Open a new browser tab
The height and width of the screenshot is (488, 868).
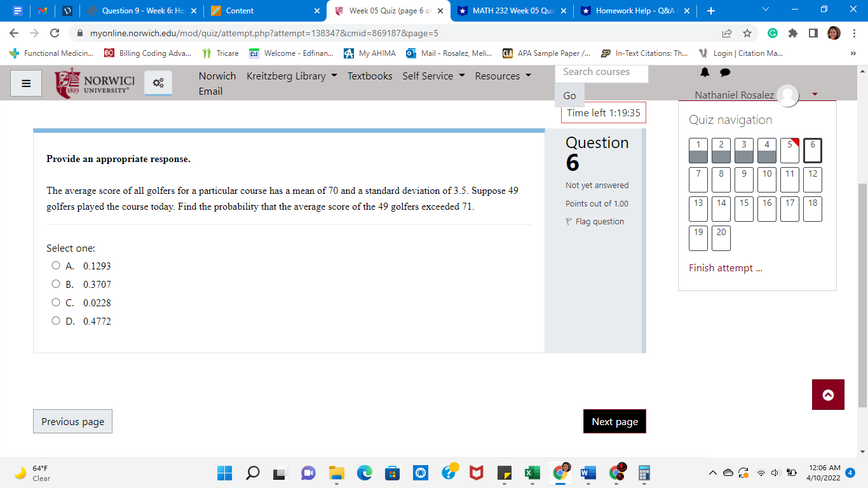pyautogui.click(x=710, y=11)
